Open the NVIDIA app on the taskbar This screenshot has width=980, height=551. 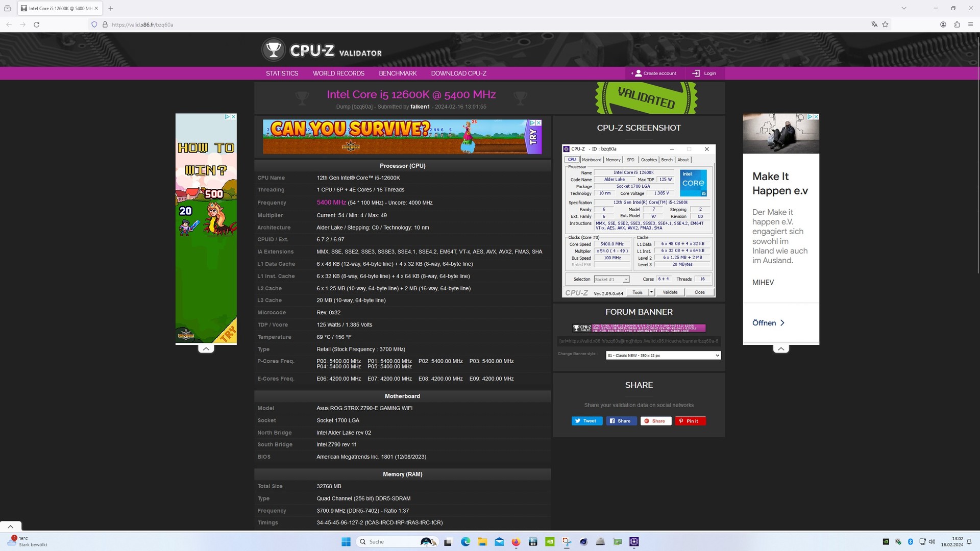[x=550, y=542]
